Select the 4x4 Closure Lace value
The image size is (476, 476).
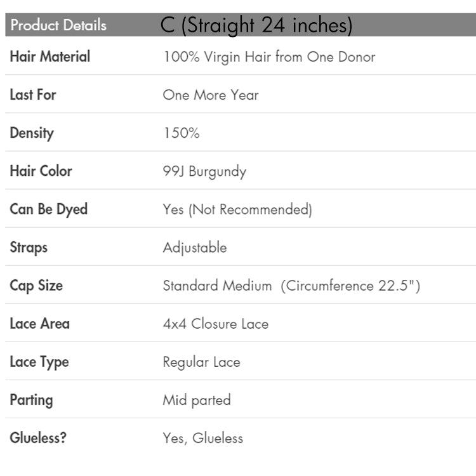(x=216, y=323)
